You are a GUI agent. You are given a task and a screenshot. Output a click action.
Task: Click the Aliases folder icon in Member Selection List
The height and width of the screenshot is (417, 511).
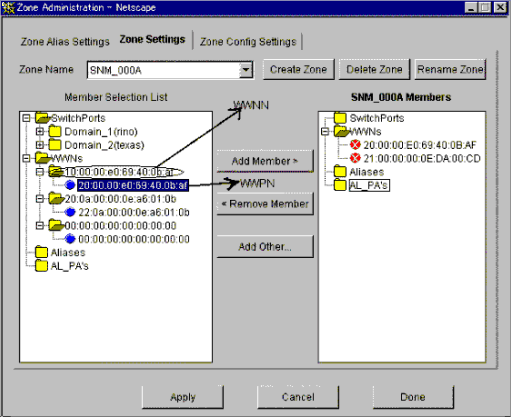41,252
